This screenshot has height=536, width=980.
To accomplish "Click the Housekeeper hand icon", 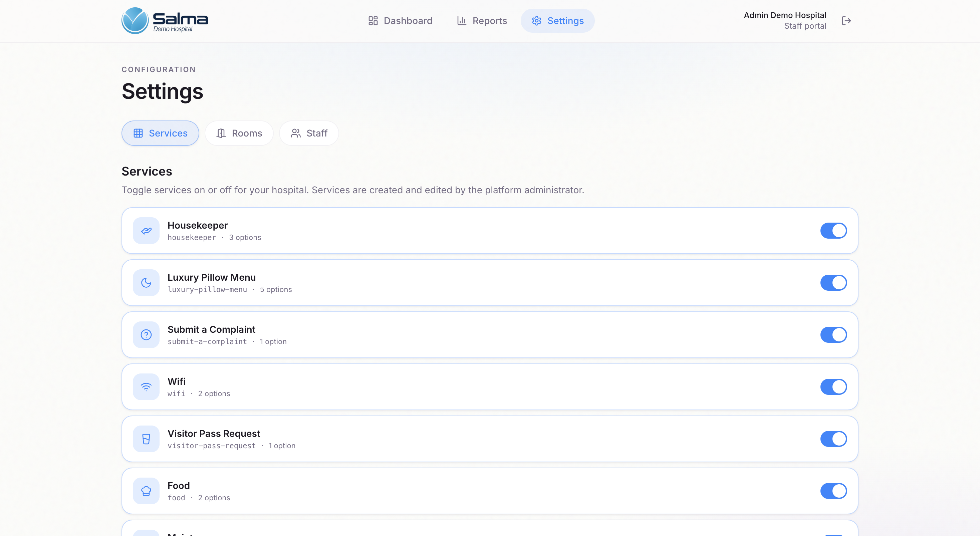I will click(146, 231).
